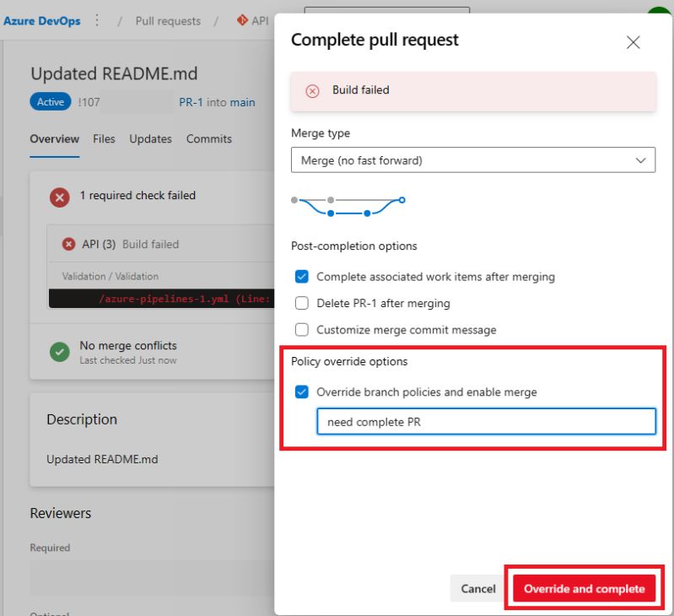Open Azure DevOps home link
The width and height of the screenshot is (674, 616).
pos(41,20)
